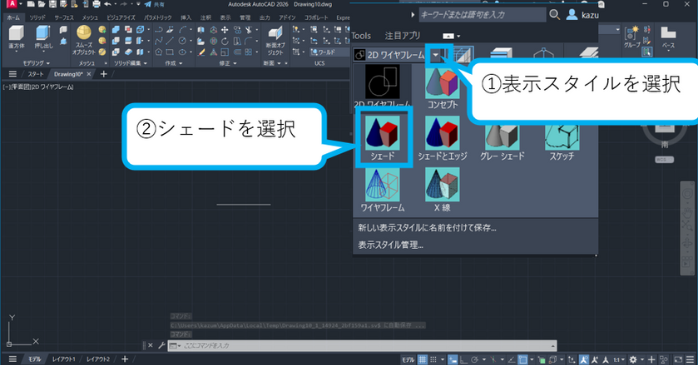The width and height of the screenshot is (698, 365).
Task: Open the visual style dropdown arrow
Action: pos(436,55)
